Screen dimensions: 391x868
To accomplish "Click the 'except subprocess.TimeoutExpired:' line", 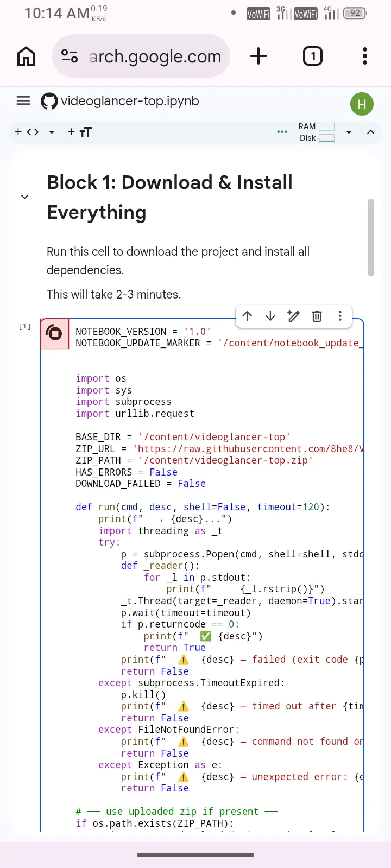I will (x=191, y=683).
